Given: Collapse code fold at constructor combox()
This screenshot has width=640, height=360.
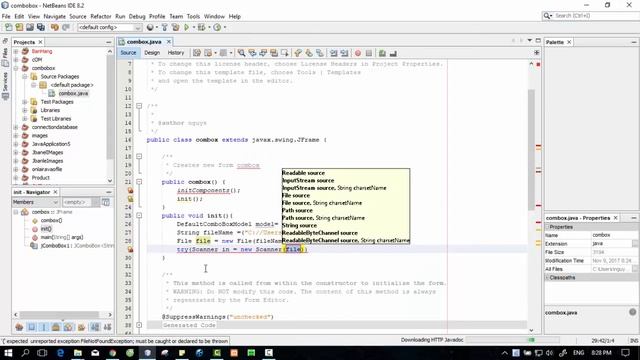Looking at the screenshot, I should click(x=139, y=182).
